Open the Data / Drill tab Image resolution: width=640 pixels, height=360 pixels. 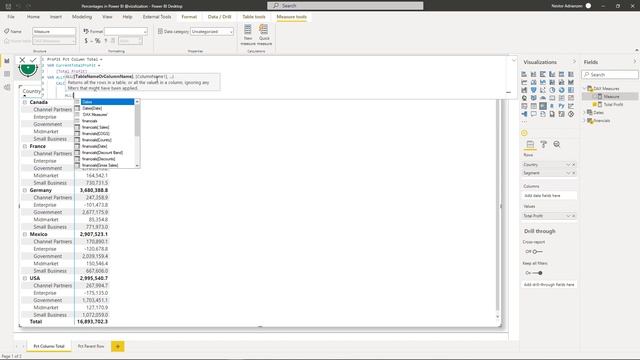click(x=220, y=17)
